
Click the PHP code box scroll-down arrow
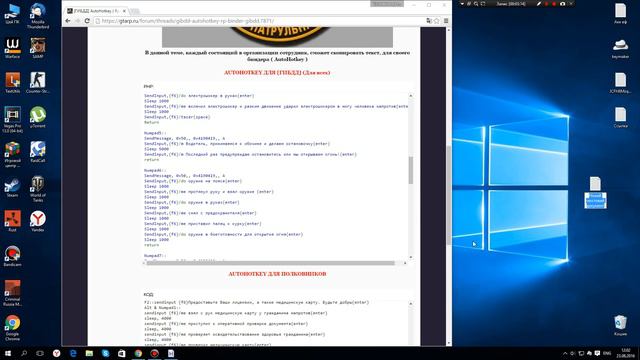[x=411, y=257]
